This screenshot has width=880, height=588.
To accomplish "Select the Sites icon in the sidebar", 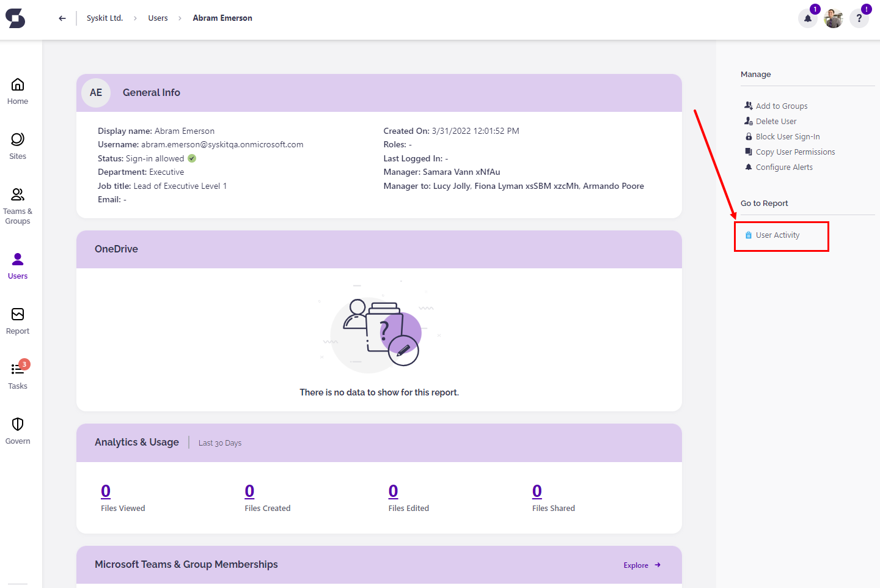I will click(17, 145).
